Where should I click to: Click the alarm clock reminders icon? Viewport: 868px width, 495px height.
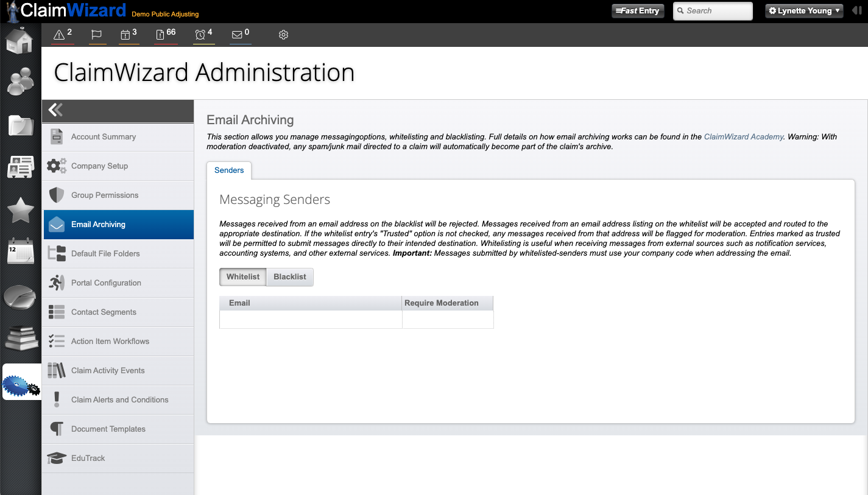pyautogui.click(x=200, y=35)
